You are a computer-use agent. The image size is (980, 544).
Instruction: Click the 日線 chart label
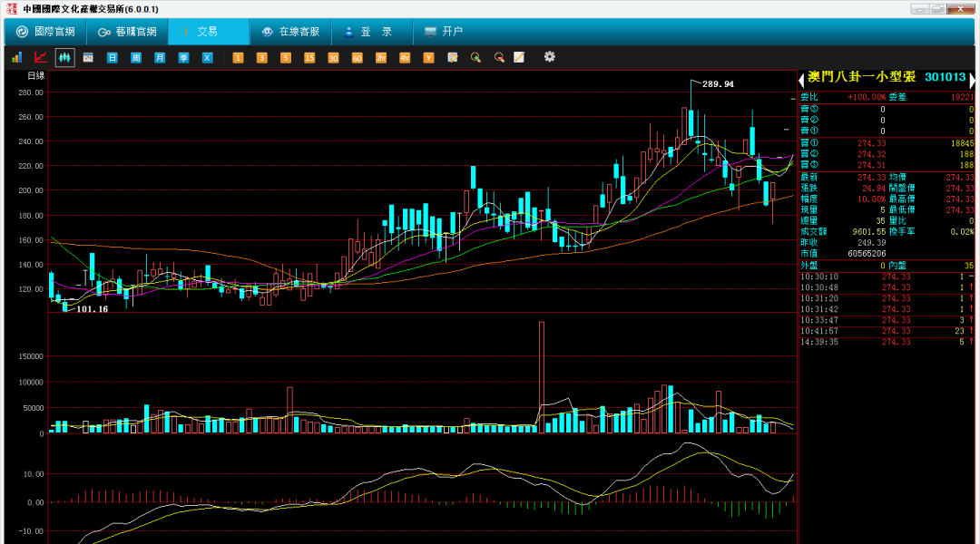36,75
